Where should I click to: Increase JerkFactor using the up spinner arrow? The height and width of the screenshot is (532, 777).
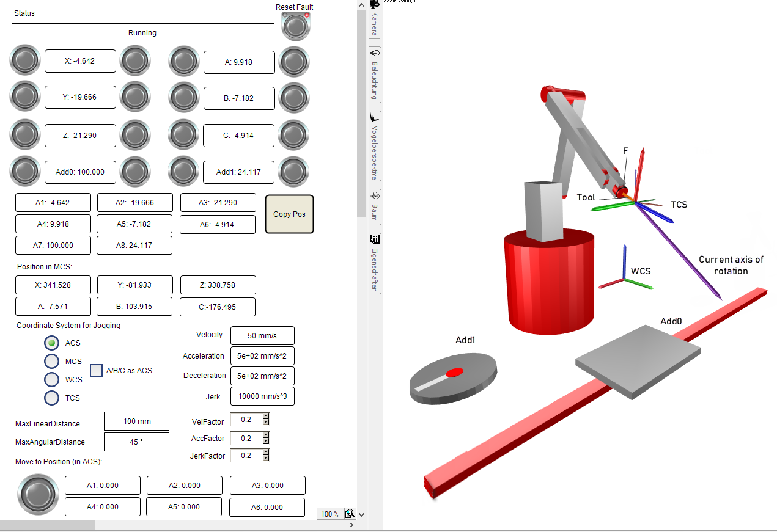pos(265,453)
